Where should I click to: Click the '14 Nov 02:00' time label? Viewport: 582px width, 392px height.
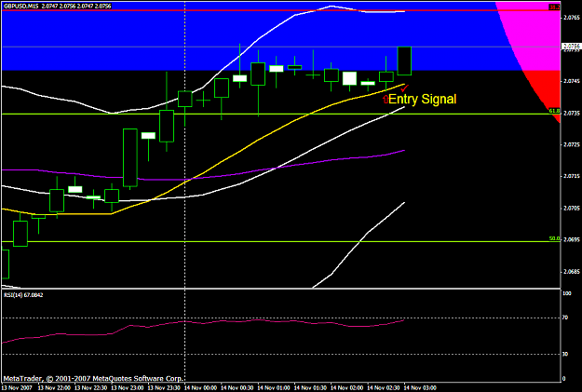347,388
